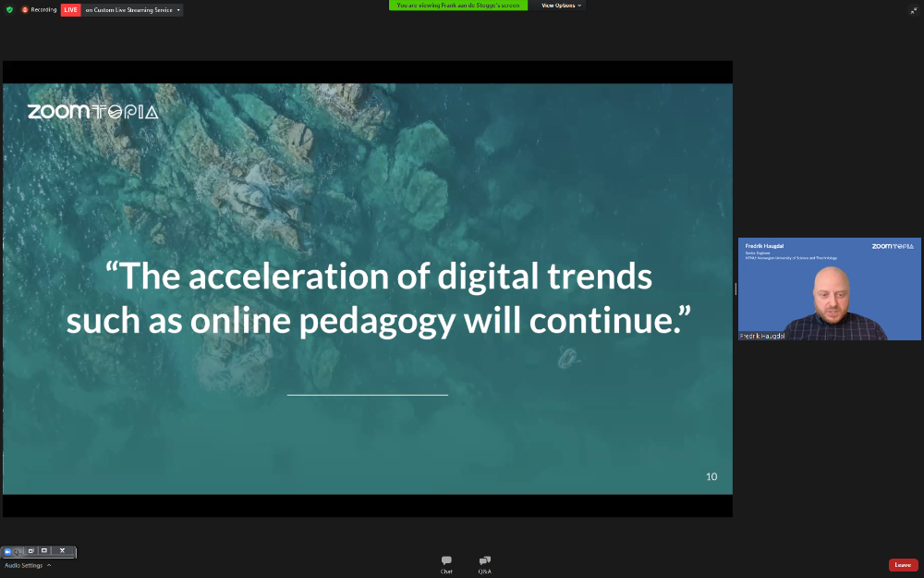Screen dimensions: 924x578
Task: Click the red Recording indicator icon
Action: pos(25,9)
